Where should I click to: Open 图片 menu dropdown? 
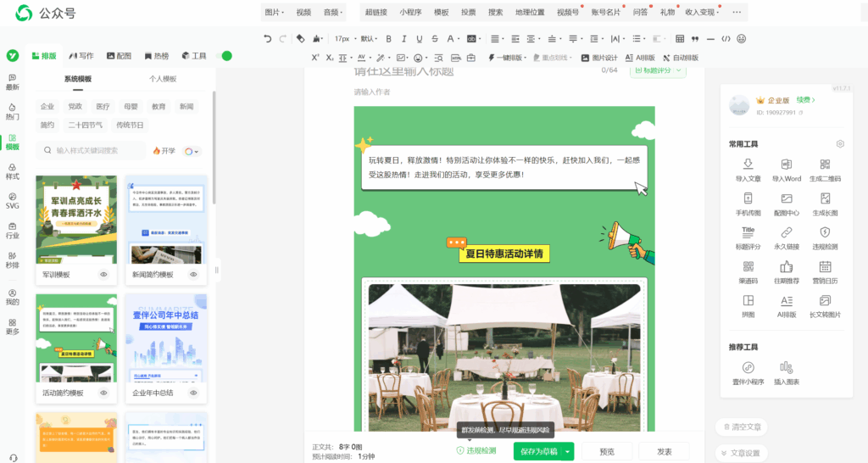274,12
